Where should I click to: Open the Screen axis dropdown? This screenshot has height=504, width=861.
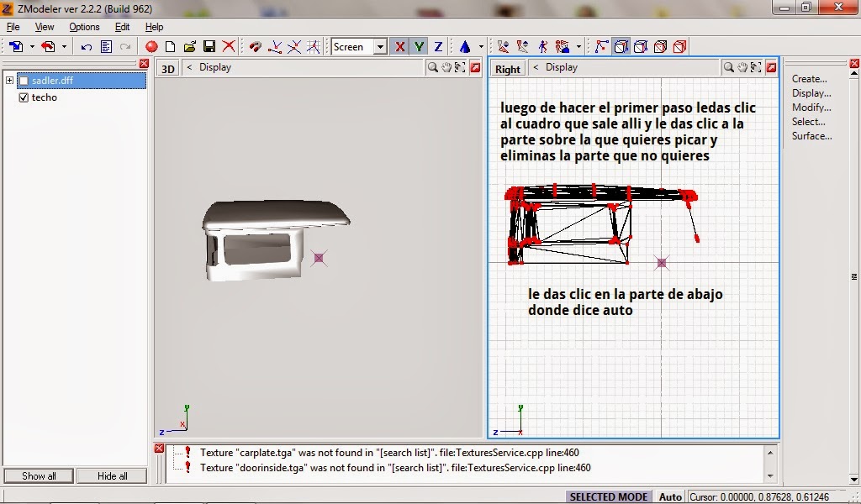pos(380,46)
